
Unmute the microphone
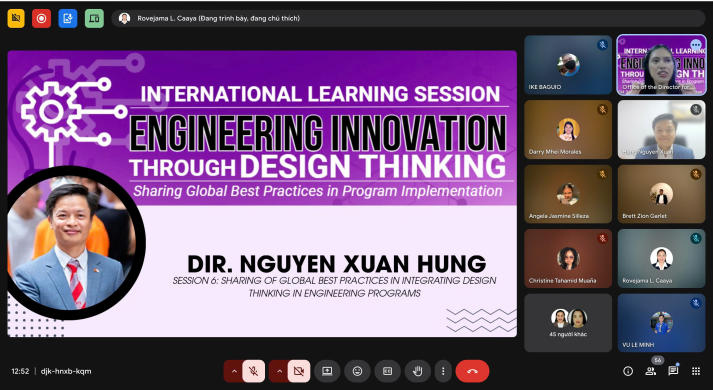click(x=254, y=371)
